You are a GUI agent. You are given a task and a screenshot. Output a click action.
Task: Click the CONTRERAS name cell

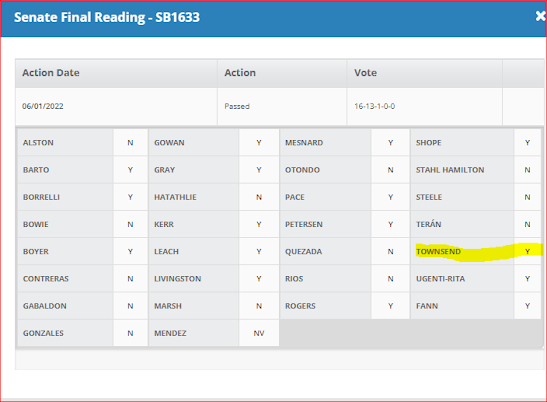coord(65,278)
